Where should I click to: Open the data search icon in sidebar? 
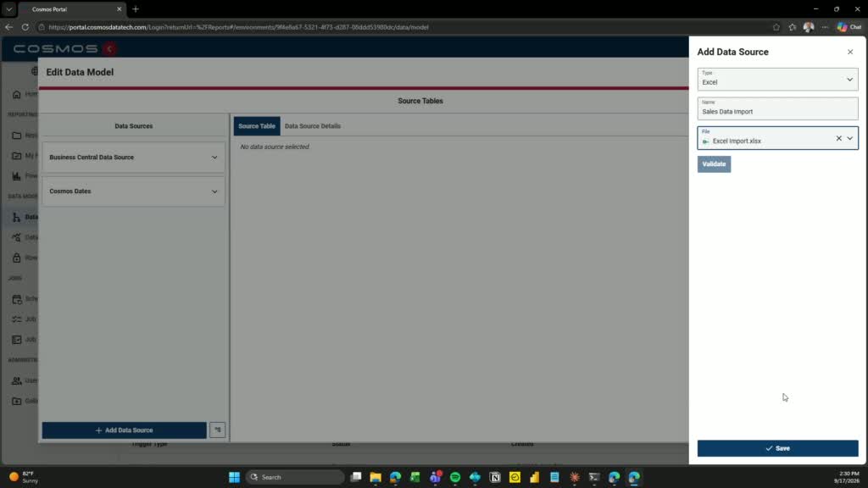17,237
